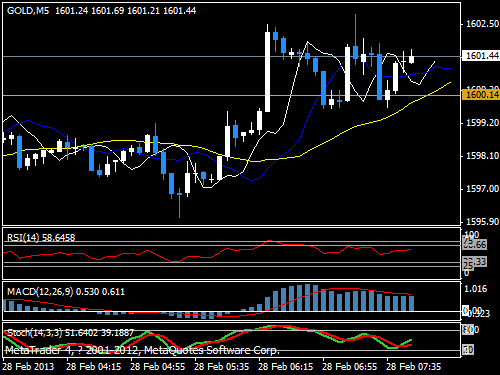The height and width of the screenshot is (375, 500).
Task: Click the 28 Feb 04:55 time label
Action: [158, 367]
